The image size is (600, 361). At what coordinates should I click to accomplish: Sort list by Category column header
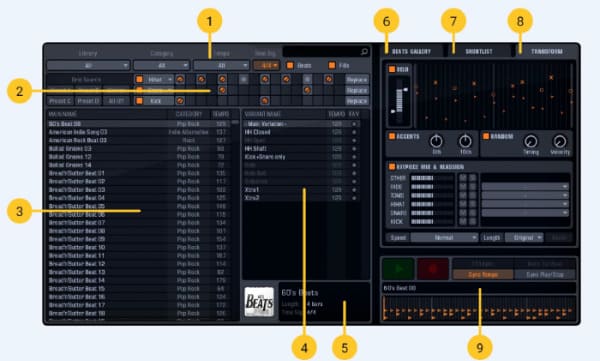(x=188, y=114)
